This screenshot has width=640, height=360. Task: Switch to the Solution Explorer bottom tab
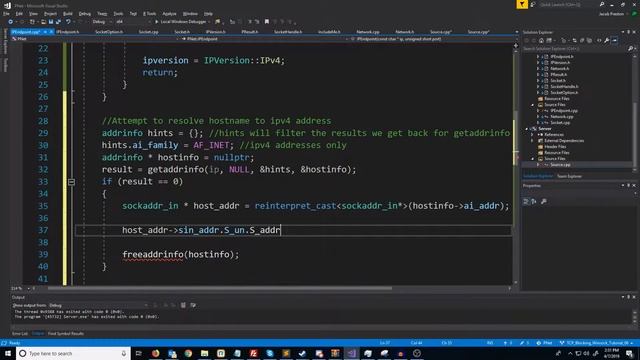(x=538, y=176)
